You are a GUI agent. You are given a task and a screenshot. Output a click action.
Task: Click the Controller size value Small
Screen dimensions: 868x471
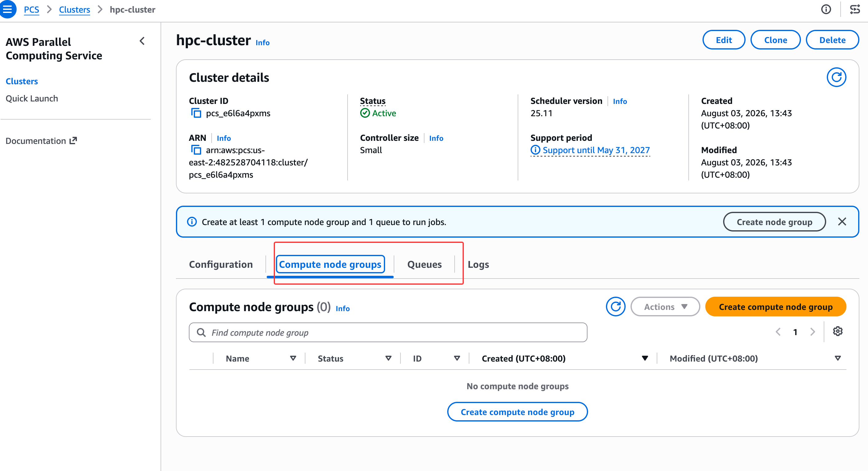pyautogui.click(x=371, y=150)
